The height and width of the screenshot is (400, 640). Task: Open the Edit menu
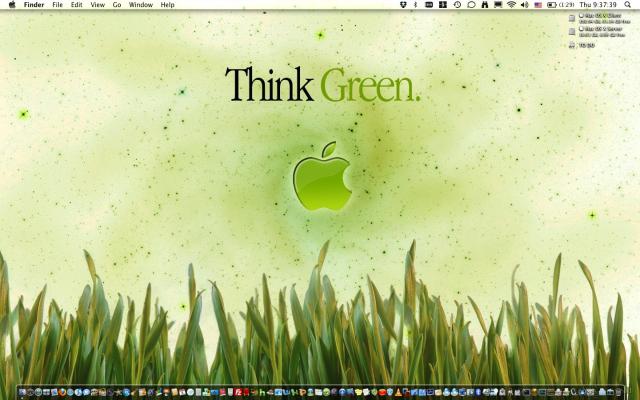[76, 4]
